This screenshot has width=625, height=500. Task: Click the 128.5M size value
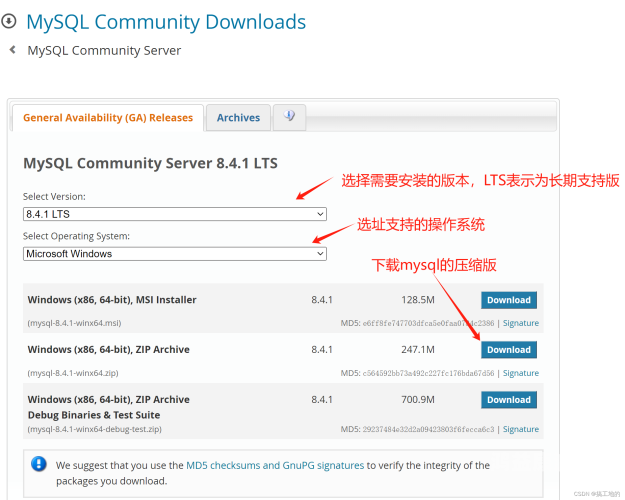[418, 300]
